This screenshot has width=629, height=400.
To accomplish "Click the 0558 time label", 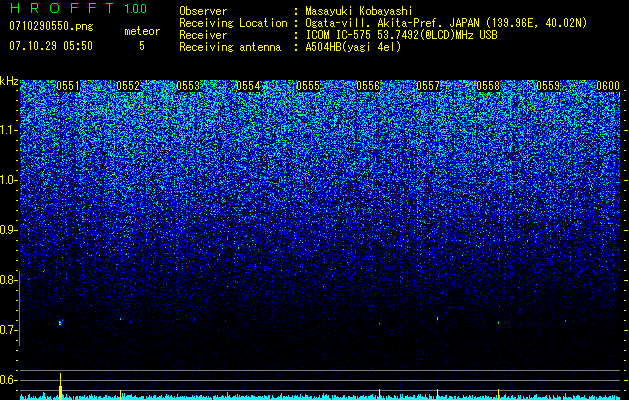I will 488,86.
